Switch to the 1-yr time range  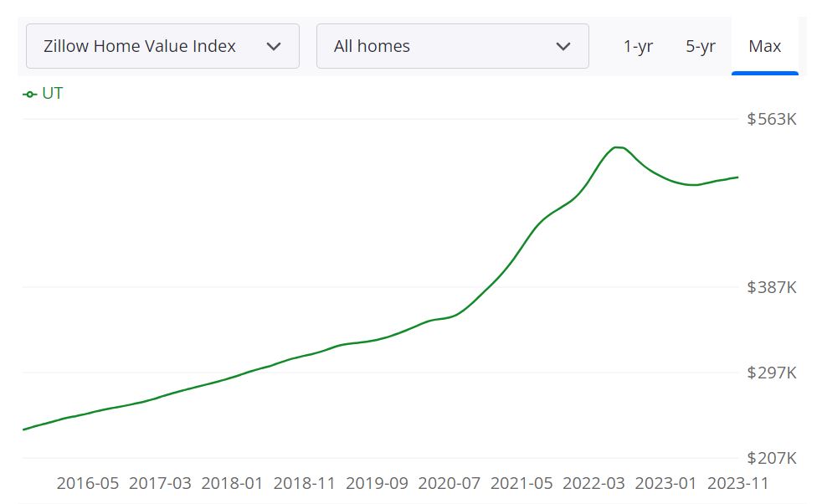(637, 46)
